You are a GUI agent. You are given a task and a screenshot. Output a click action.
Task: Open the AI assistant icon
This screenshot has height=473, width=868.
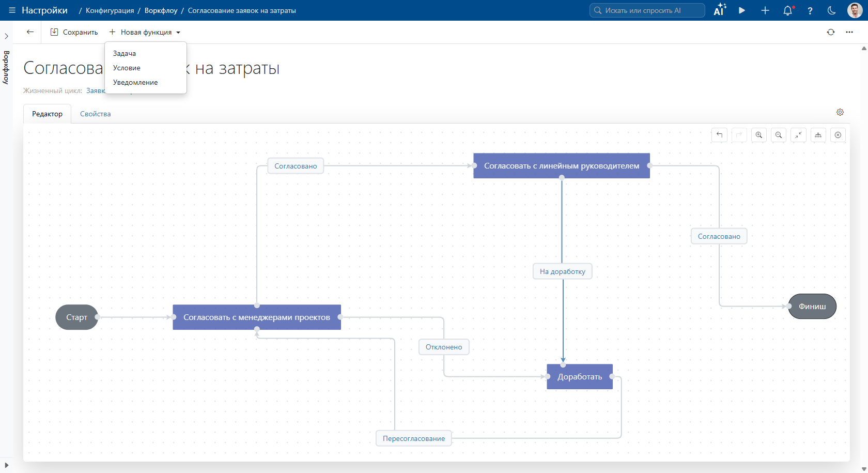pyautogui.click(x=720, y=10)
